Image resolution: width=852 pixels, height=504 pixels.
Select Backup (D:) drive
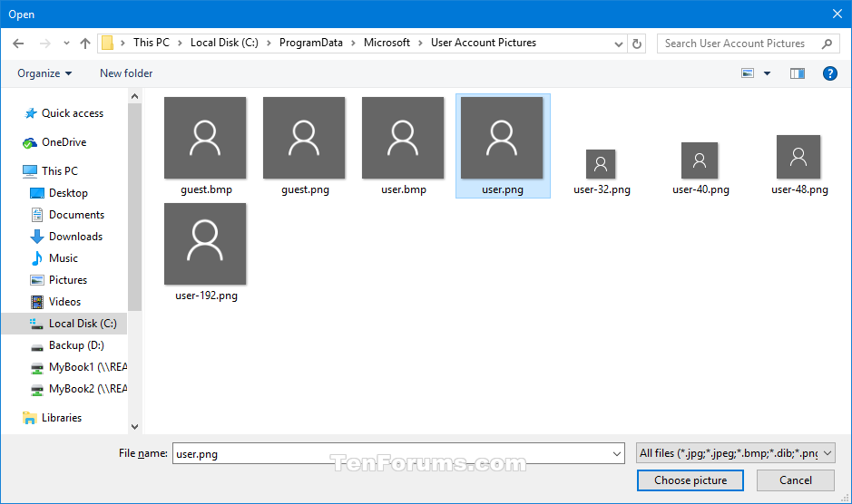(76, 345)
